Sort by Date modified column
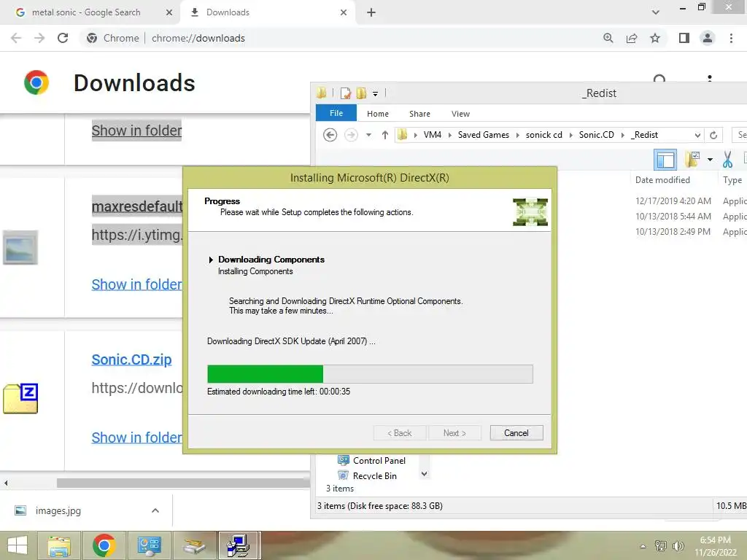This screenshot has width=747, height=560. (x=662, y=180)
